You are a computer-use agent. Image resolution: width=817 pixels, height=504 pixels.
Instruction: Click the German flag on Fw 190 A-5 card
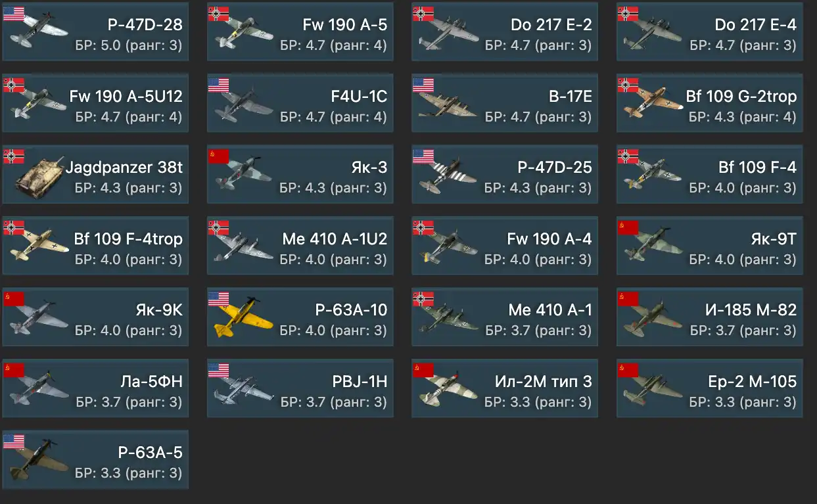click(x=218, y=14)
